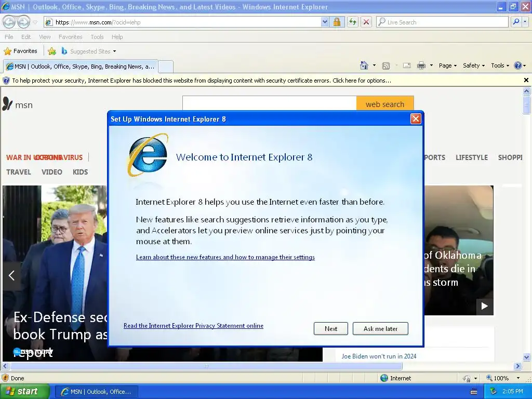
Task: Click the Refresh page icon
Action: tap(353, 22)
